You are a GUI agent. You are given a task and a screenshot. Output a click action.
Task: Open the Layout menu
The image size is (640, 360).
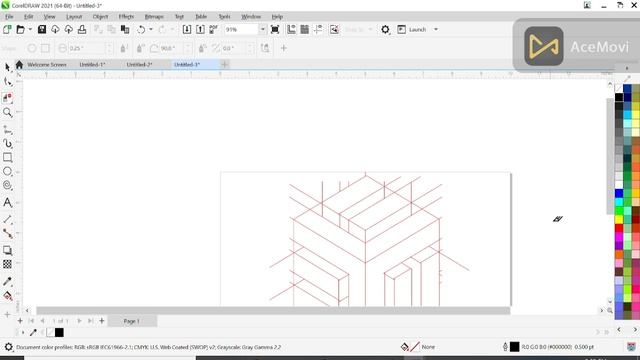pyautogui.click(x=74, y=17)
